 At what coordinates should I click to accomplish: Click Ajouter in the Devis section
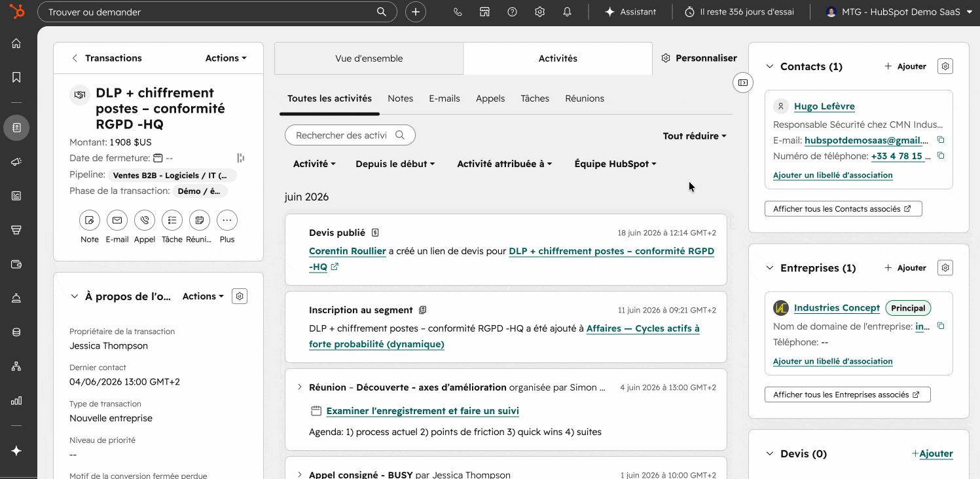pos(932,453)
